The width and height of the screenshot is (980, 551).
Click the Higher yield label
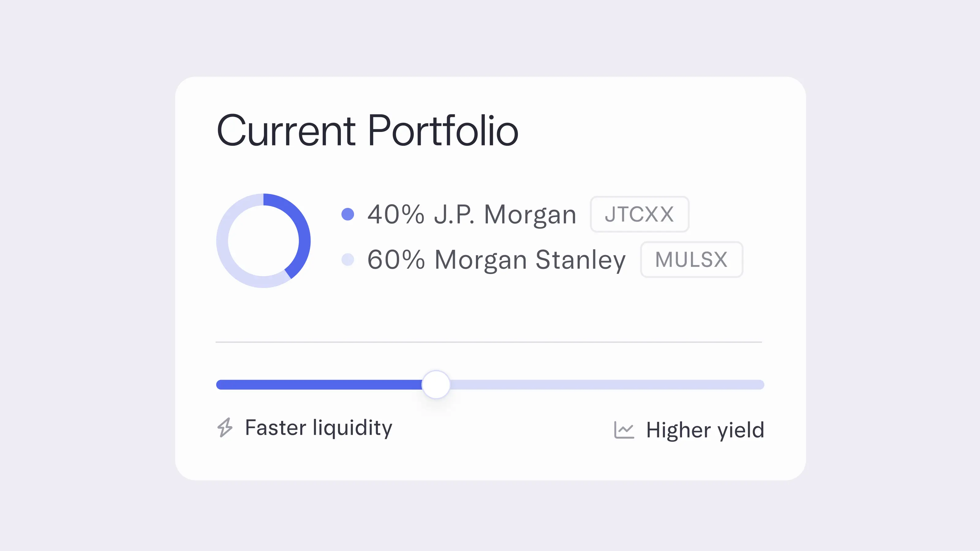tap(705, 430)
